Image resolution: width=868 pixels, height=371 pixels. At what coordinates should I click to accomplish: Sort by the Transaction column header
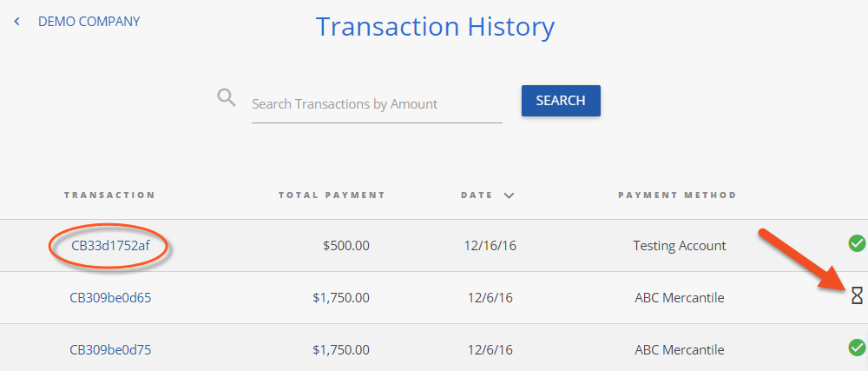pyautogui.click(x=109, y=195)
